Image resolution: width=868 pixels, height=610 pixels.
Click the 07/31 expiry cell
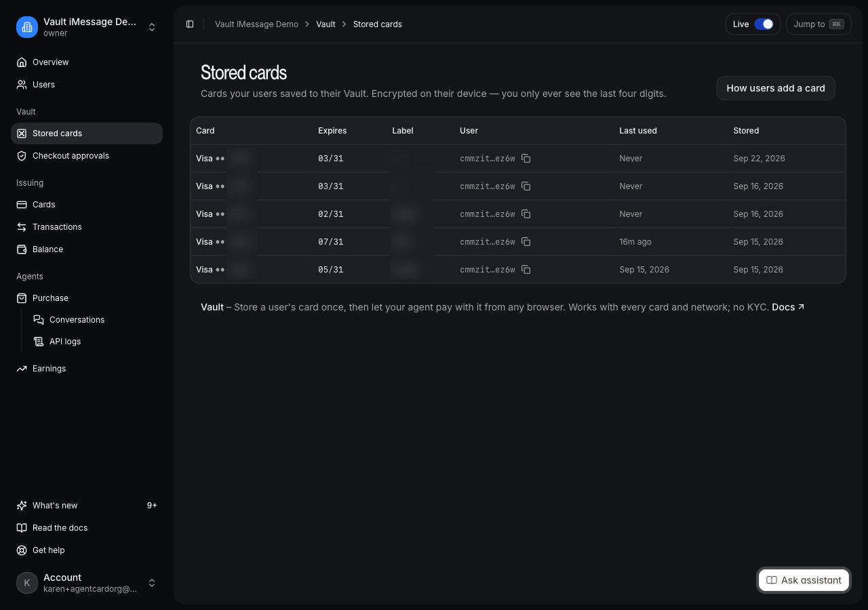[x=331, y=242]
